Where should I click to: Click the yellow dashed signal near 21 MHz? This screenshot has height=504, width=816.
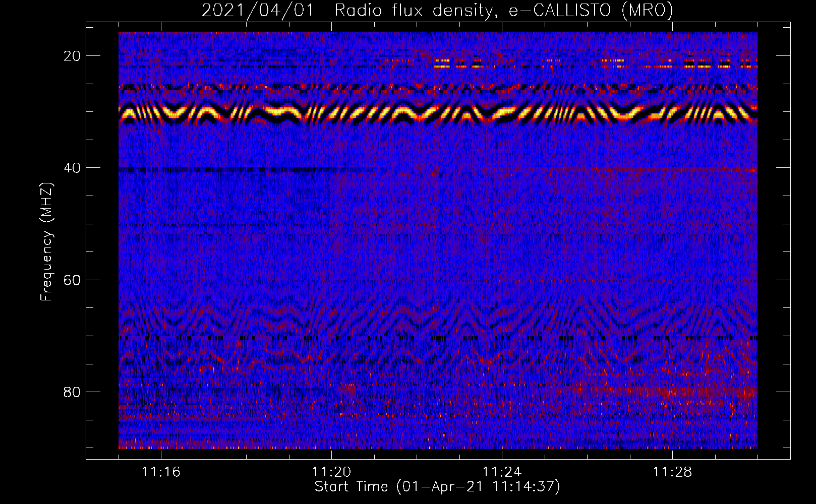[x=595, y=64]
